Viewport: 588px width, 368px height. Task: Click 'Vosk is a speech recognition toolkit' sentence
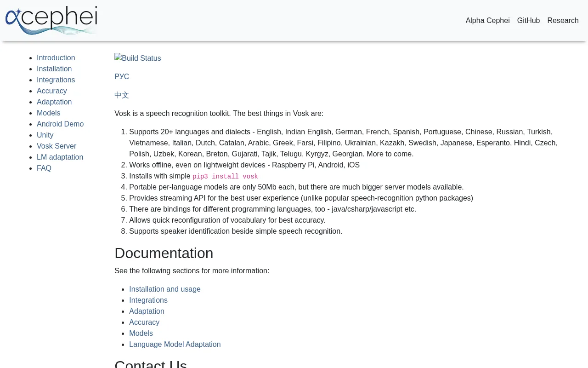point(219,114)
